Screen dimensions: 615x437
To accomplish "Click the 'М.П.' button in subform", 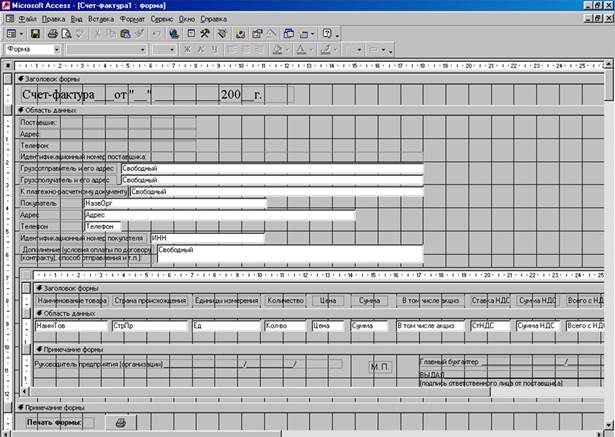I will click(380, 367).
